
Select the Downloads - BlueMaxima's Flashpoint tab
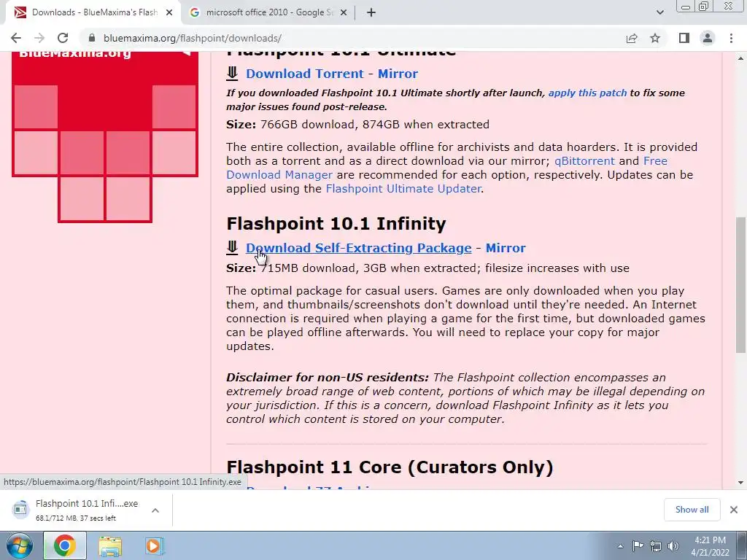(93, 12)
